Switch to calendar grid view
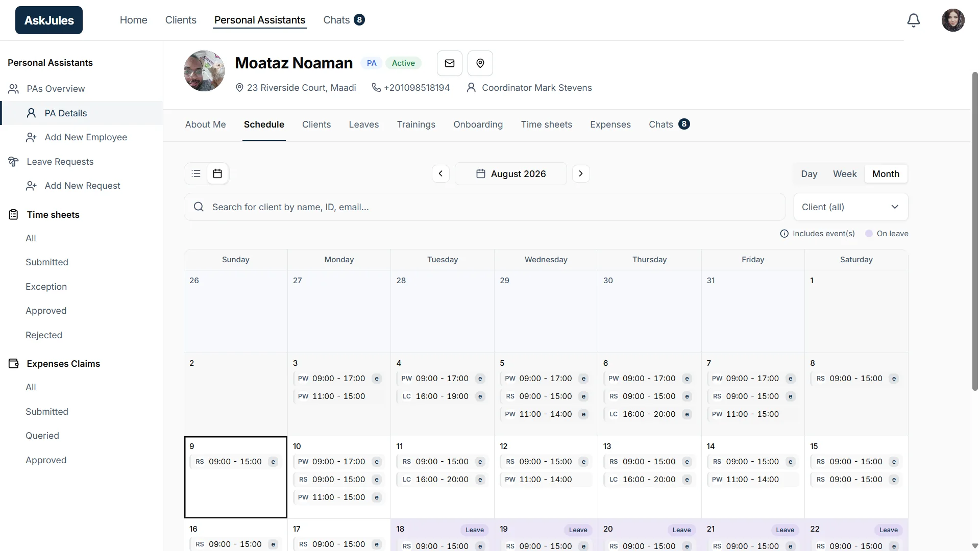 point(217,173)
